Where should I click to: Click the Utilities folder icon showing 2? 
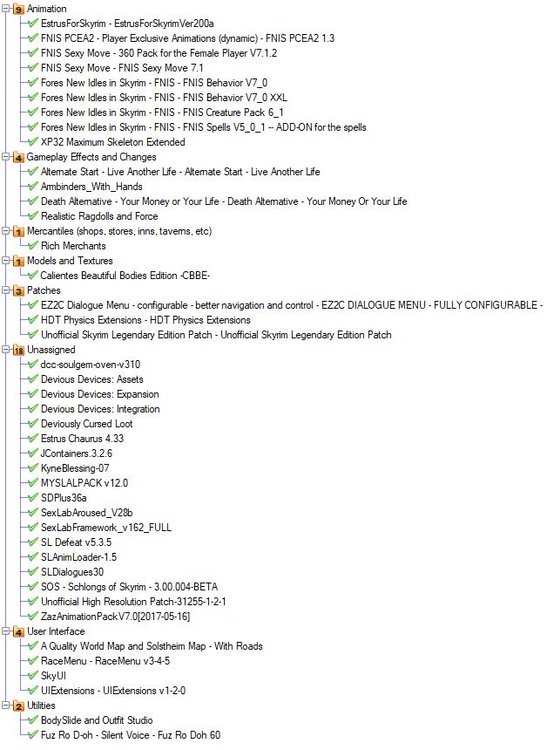click(18, 706)
